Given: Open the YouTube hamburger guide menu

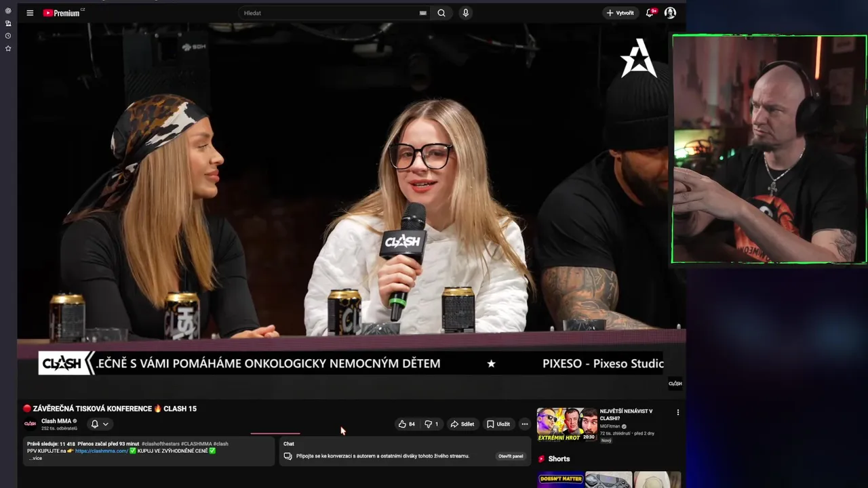Looking at the screenshot, I should [x=30, y=13].
